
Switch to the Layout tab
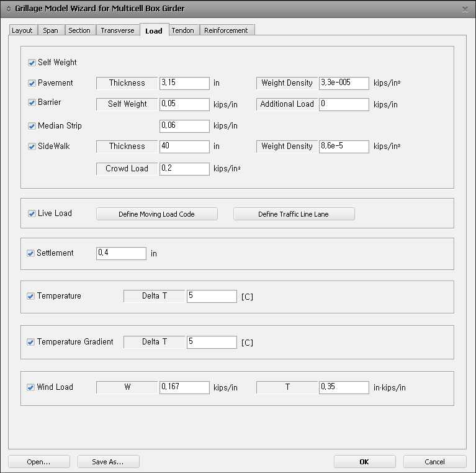(x=22, y=30)
